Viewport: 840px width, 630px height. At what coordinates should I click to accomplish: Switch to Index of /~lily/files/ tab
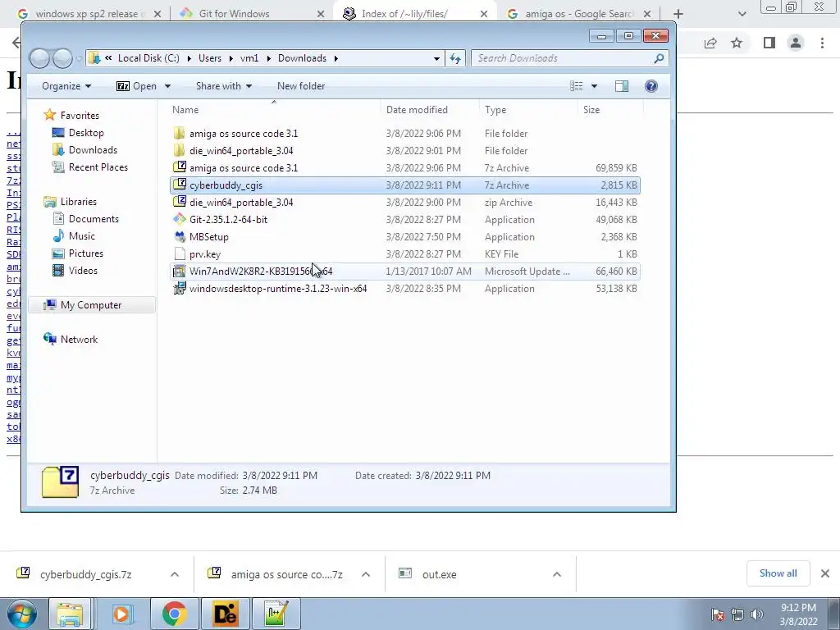click(414, 14)
